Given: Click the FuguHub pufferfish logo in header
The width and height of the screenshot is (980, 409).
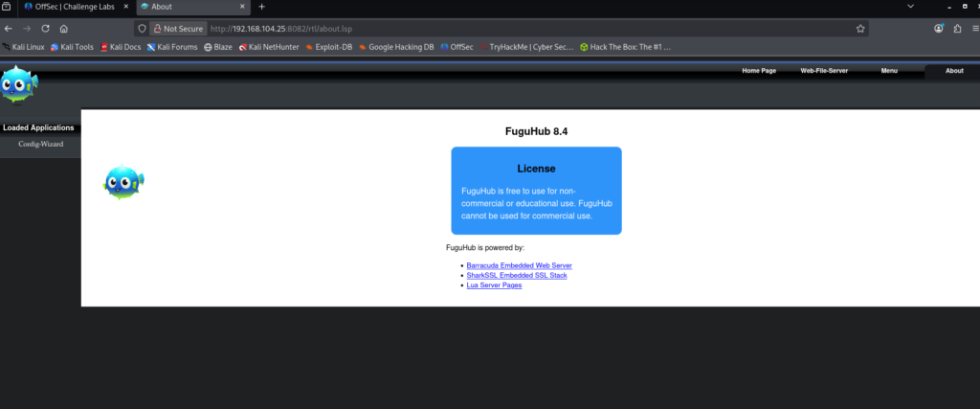Looking at the screenshot, I should click(x=19, y=86).
